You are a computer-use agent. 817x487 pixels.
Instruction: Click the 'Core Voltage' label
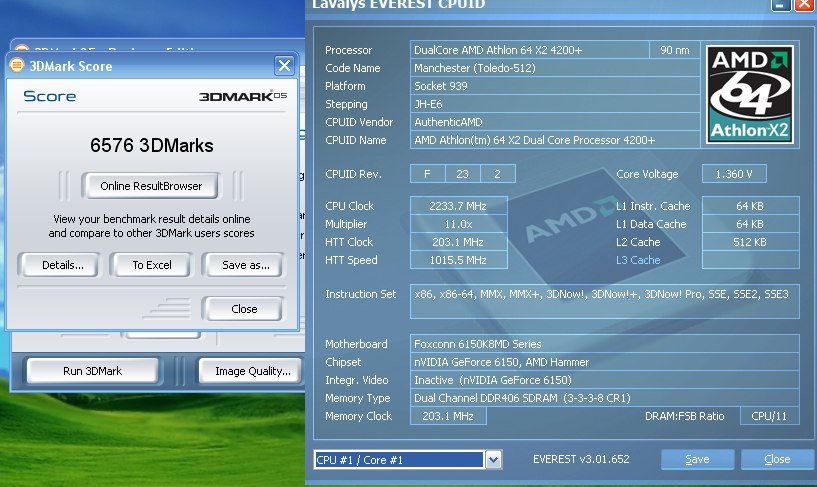point(647,174)
